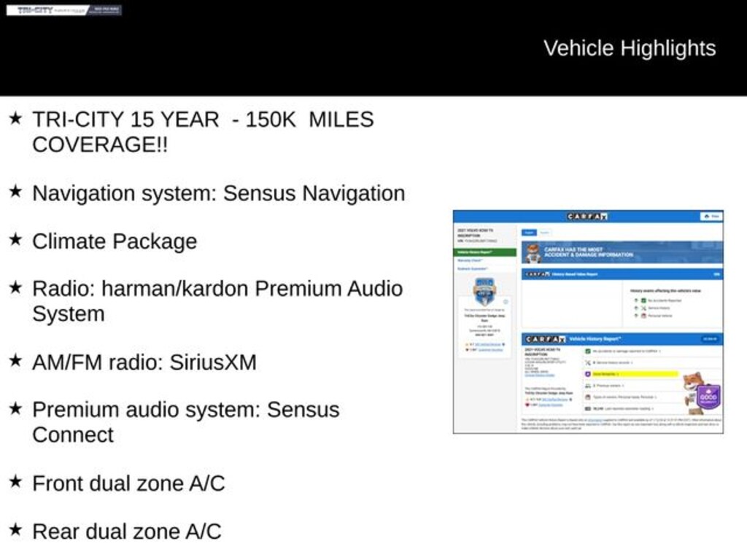
Task: Click the Vehicle Highlights title text
Action: (629, 48)
